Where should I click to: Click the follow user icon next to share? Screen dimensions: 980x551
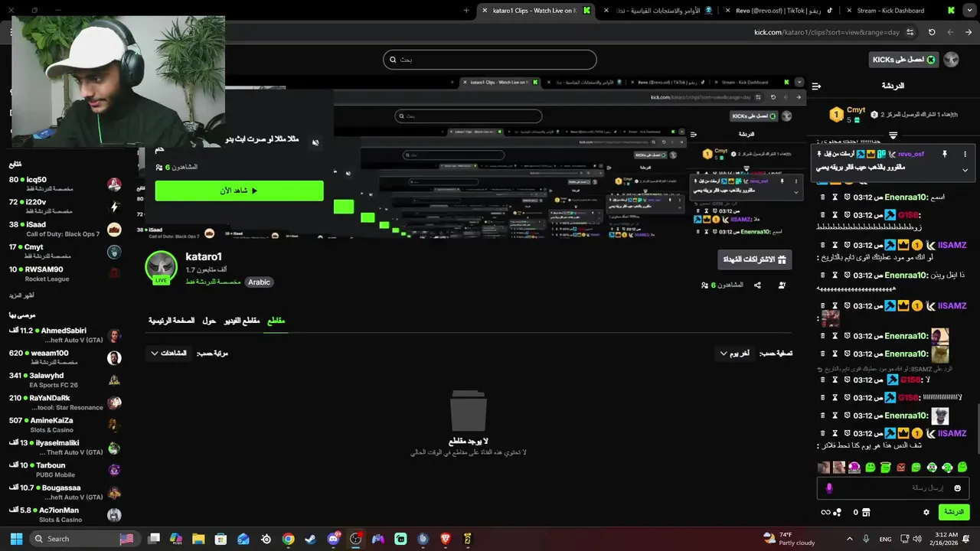point(782,285)
